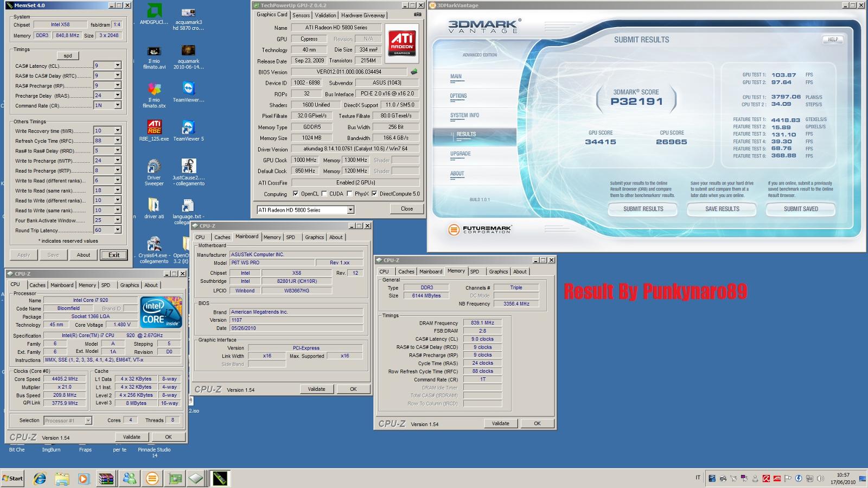The image size is (868, 488).
Task: Click the Core Speed value in CPU-Z
Action: coord(65,379)
